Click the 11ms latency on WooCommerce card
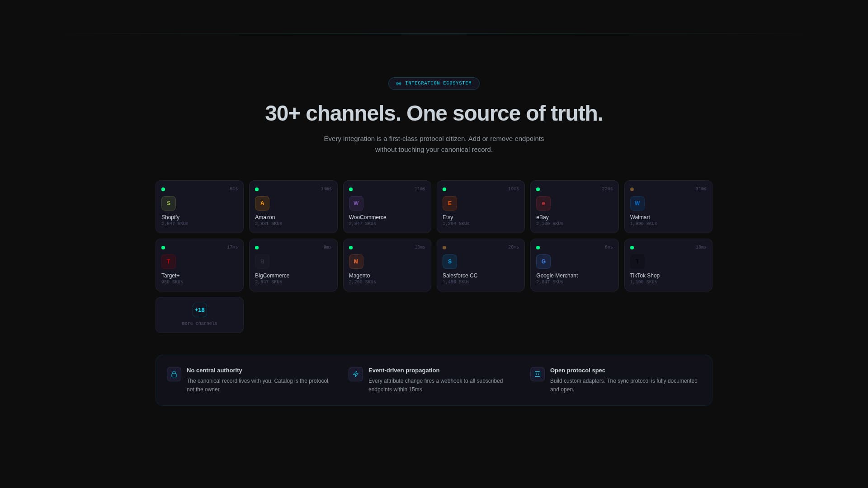 pyautogui.click(x=420, y=189)
